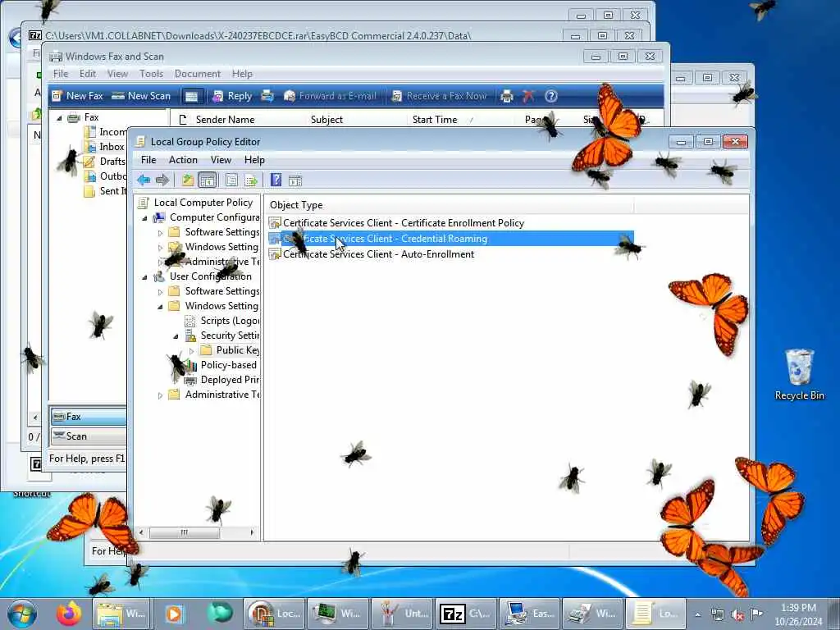
Task: Click the Export List toolbar icon
Action: click(x=251, y=180)
